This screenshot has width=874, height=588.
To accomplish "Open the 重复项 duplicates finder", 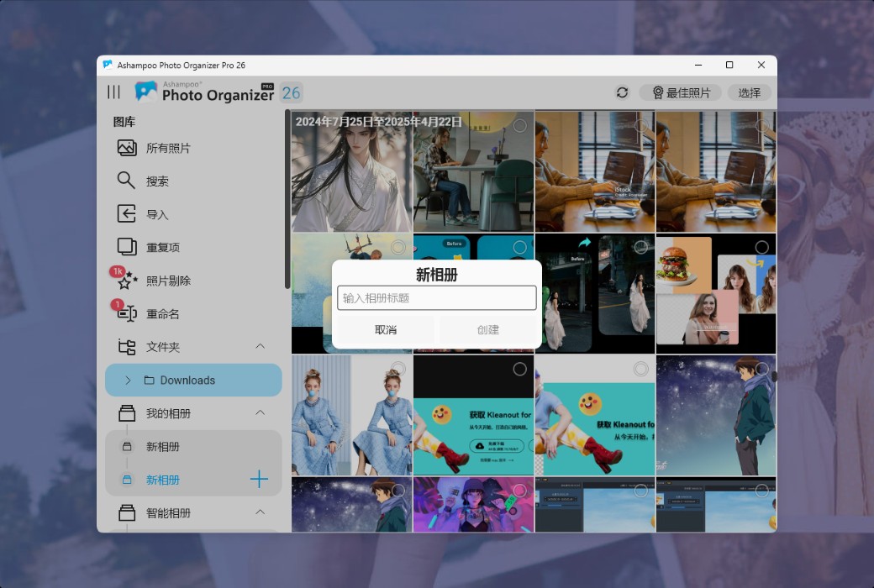I will (160, 247).
